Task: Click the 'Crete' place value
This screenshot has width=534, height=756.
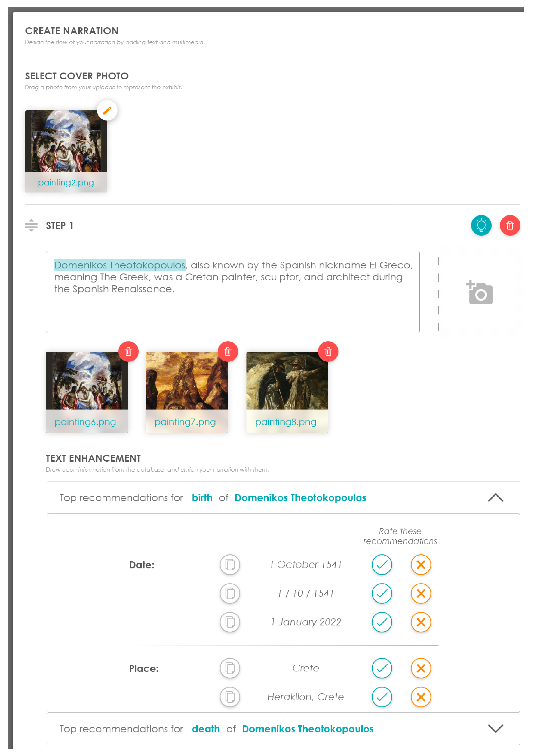Action: coord(306,668)
